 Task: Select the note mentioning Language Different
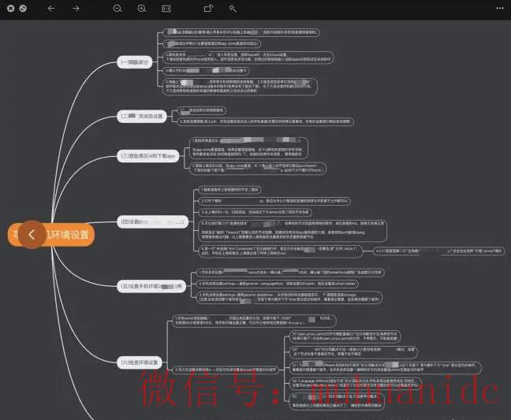355,383
